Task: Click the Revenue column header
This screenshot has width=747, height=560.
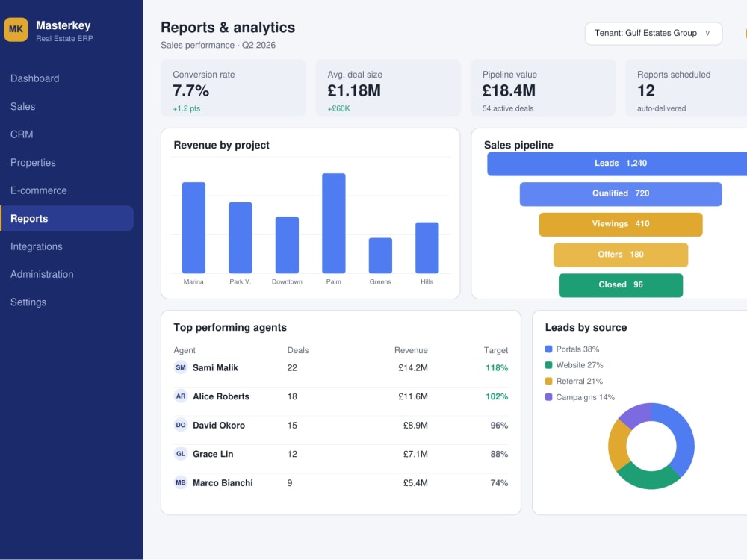Action: pyautogui.click(x=411, y=350)
